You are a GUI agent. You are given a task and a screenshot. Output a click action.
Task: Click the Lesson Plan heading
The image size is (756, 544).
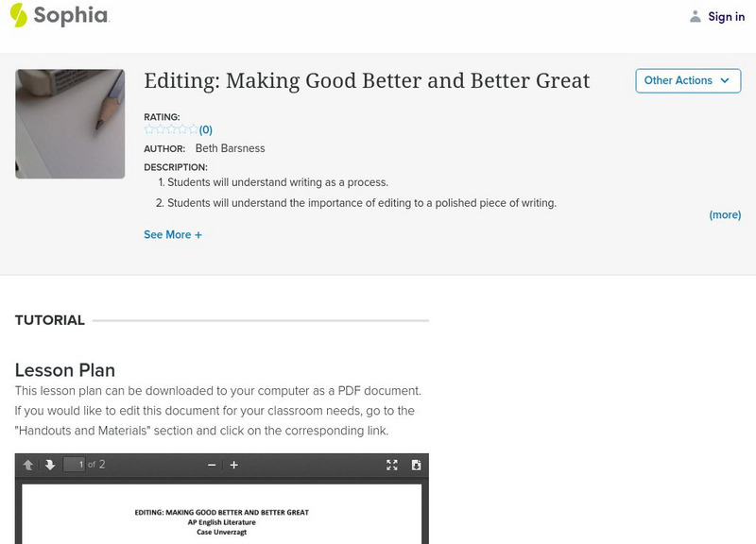coord(65,369)
